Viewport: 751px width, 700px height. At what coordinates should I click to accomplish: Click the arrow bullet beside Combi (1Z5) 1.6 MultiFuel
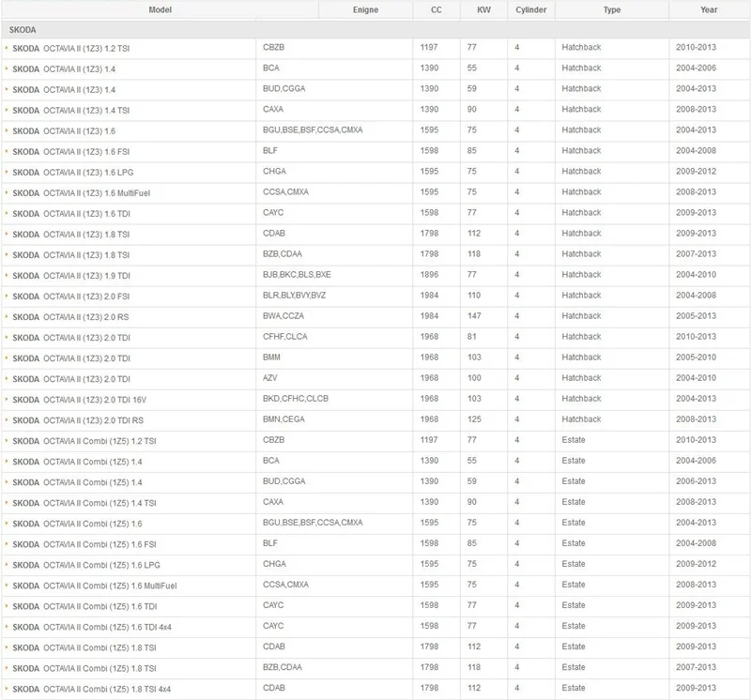coord(7,586)
